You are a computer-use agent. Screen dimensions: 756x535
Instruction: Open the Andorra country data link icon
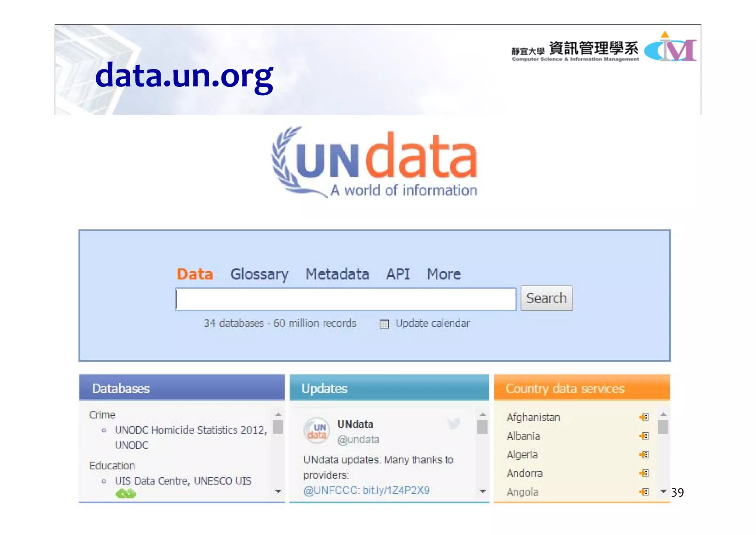(x=644, y=473)
